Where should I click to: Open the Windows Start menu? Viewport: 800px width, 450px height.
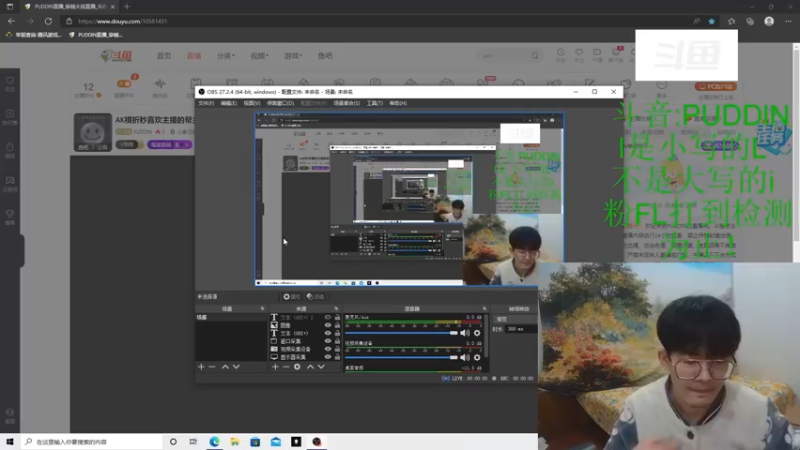pyautogui.click(x=10, y=442)
